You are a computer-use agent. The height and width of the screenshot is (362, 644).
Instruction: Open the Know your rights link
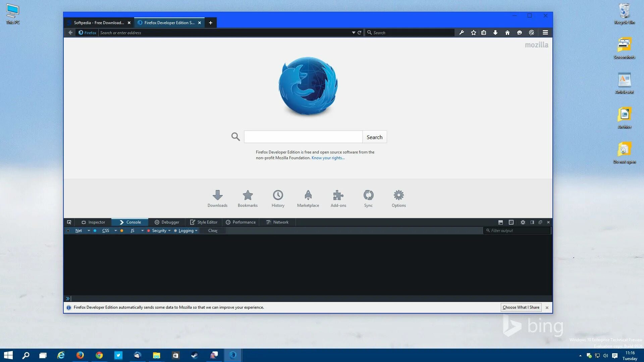tap(328, 158)
